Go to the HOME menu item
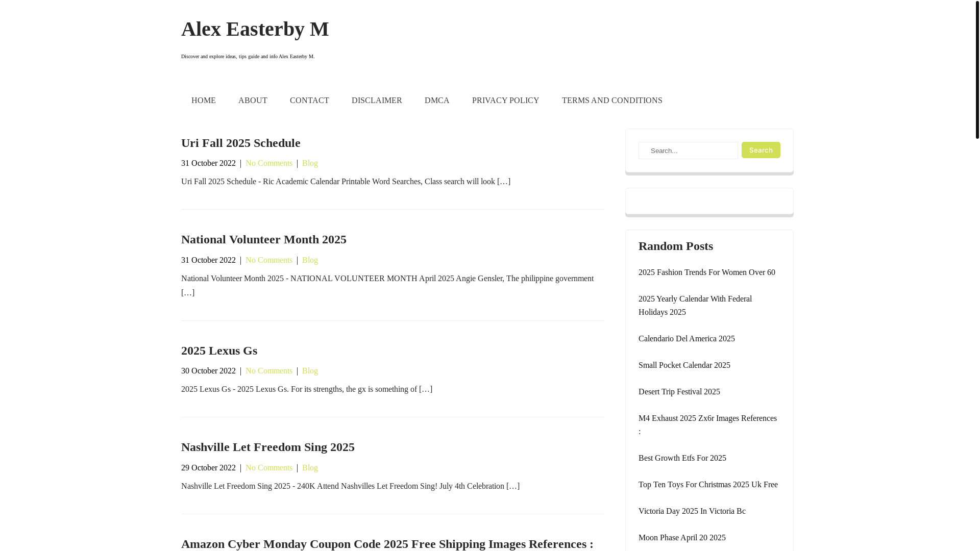 [x=204, y=101]
